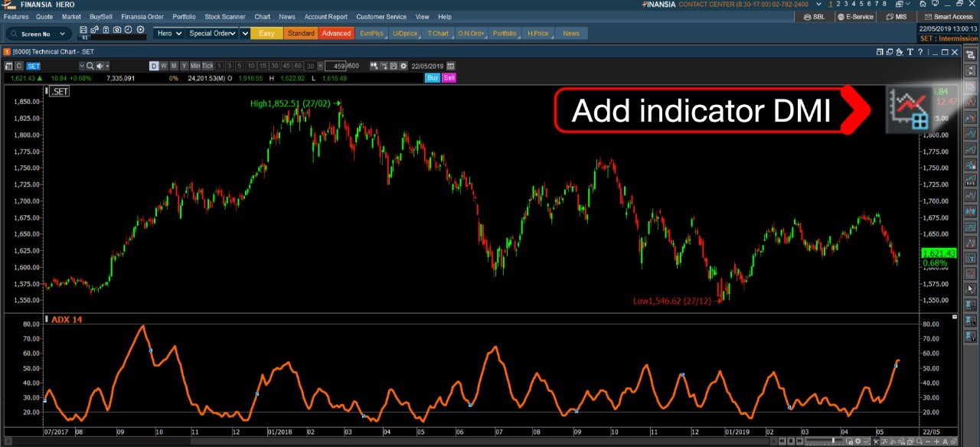Click the save layout diskette icon

click(x=83, y=29)
